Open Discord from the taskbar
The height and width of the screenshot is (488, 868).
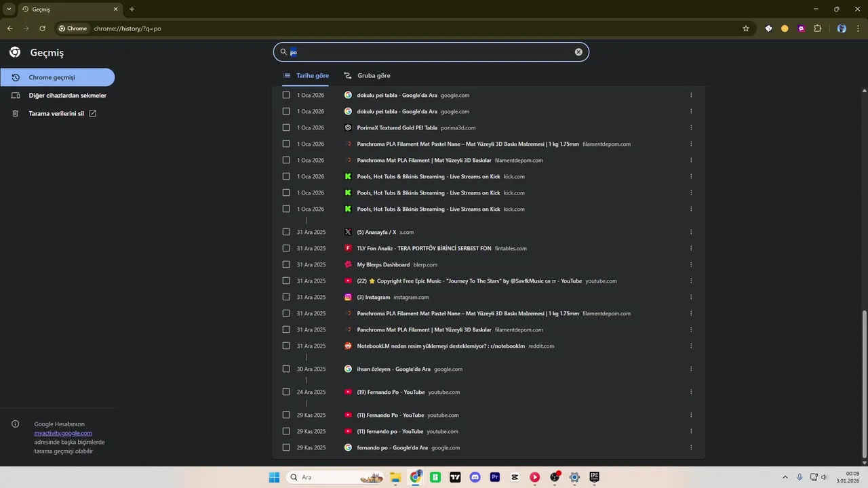click(475, 477)
